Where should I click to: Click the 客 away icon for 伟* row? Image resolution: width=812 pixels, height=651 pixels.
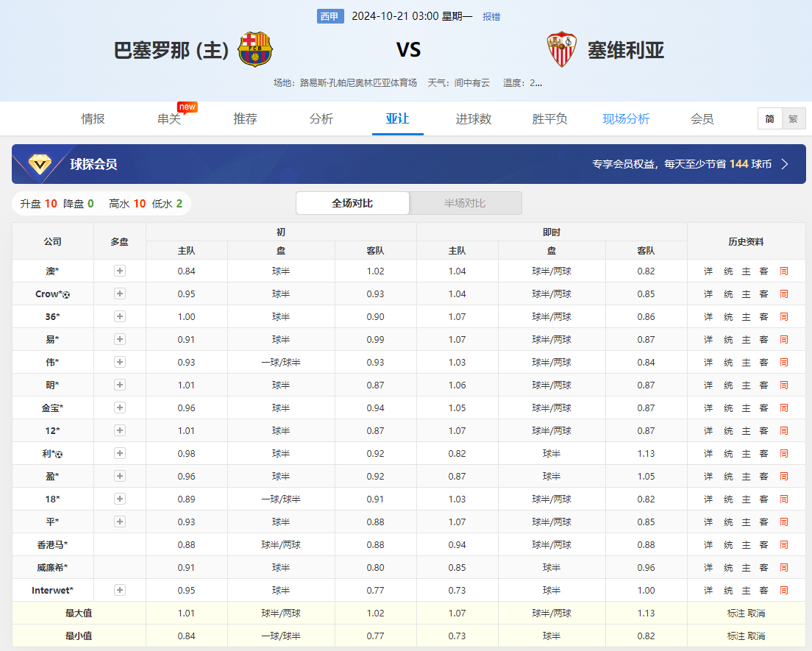(764, 363)
